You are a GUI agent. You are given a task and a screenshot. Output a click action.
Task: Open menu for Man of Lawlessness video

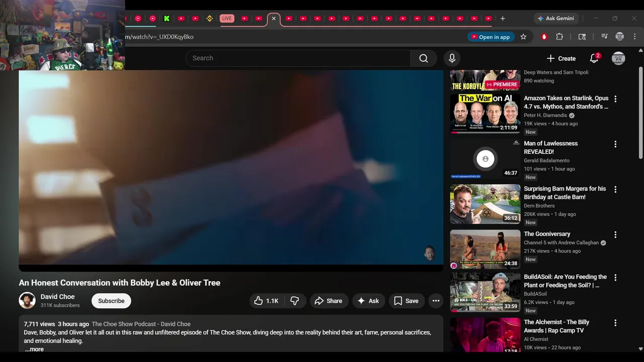[x=615, y=144]
